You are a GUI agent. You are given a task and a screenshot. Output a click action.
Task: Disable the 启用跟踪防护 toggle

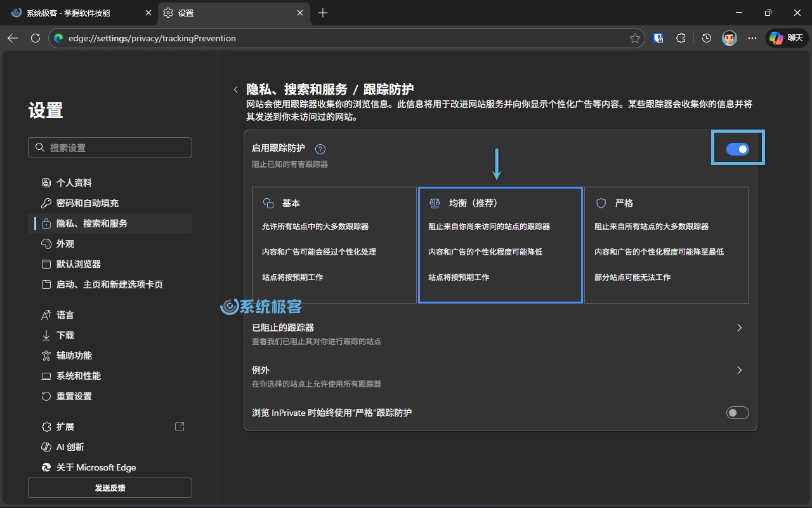click(737, 149)
